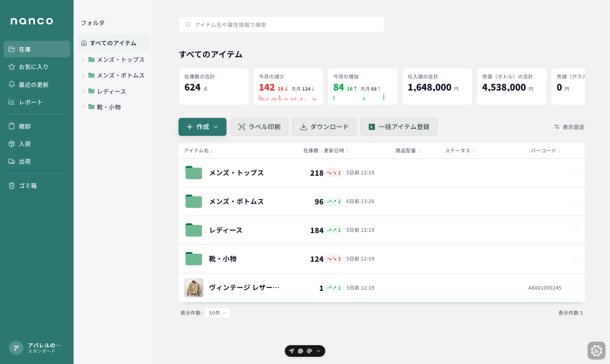This screenshot has width=610, height=364.
Task: Open the 靴・小物 folder row icon
Action: click(194, 259)
